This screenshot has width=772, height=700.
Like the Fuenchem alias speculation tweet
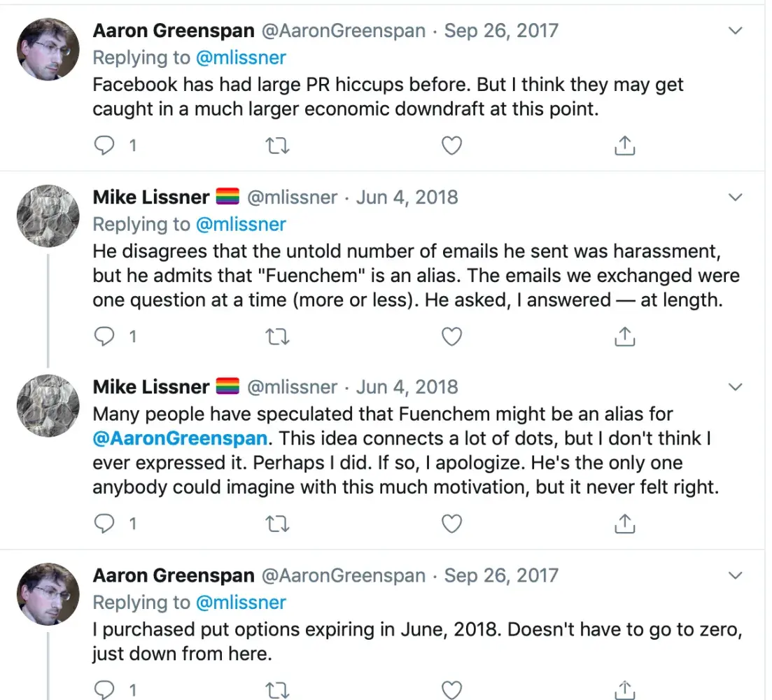point(452,523)
